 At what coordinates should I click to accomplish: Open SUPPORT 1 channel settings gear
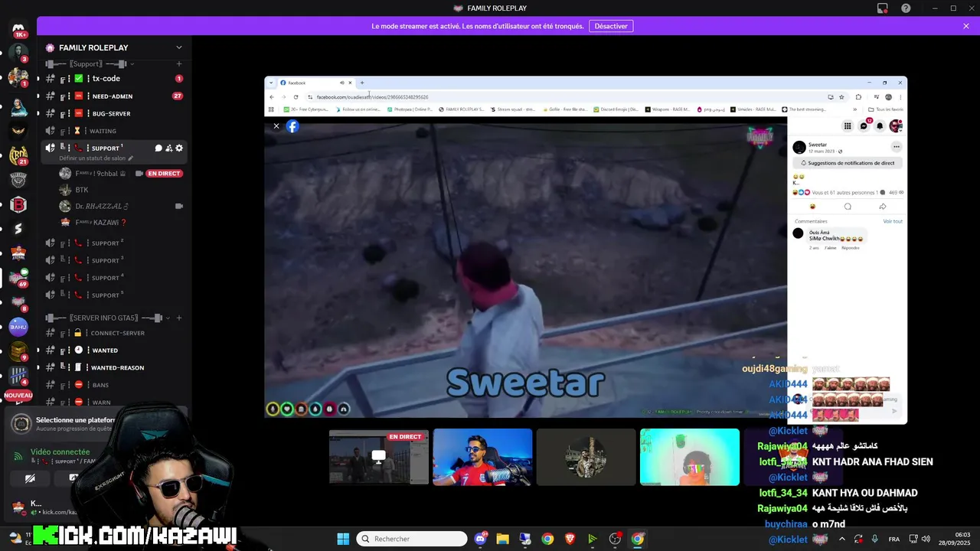click(179, 148)
